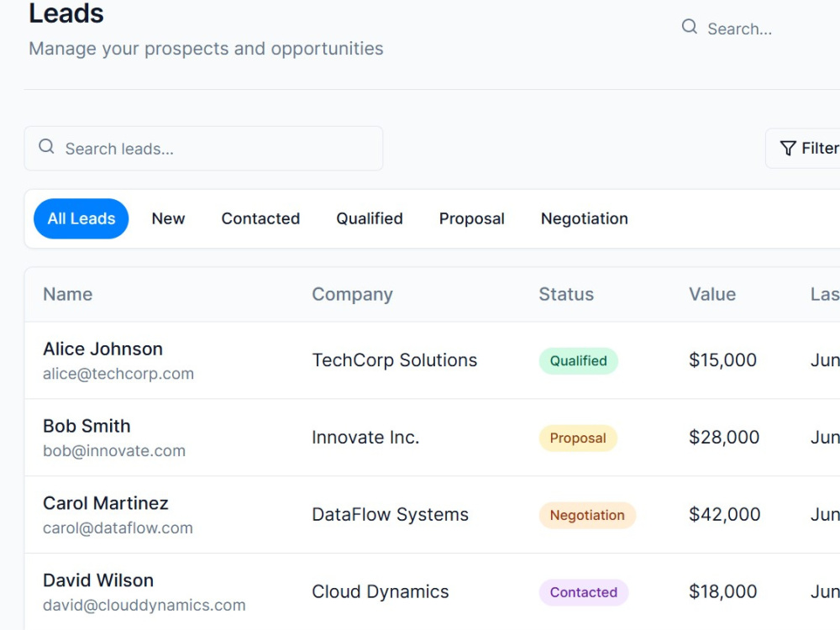Screen dimensions: 840x630
Task: Click Contacted status badge for David Wilson
Action: coord(584,592)
